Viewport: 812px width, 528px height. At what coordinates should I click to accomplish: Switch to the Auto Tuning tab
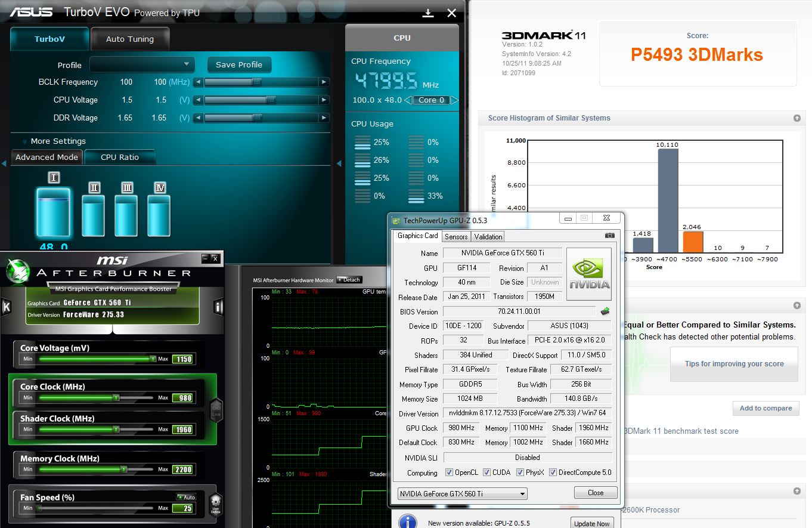click(x=130, y=39)
